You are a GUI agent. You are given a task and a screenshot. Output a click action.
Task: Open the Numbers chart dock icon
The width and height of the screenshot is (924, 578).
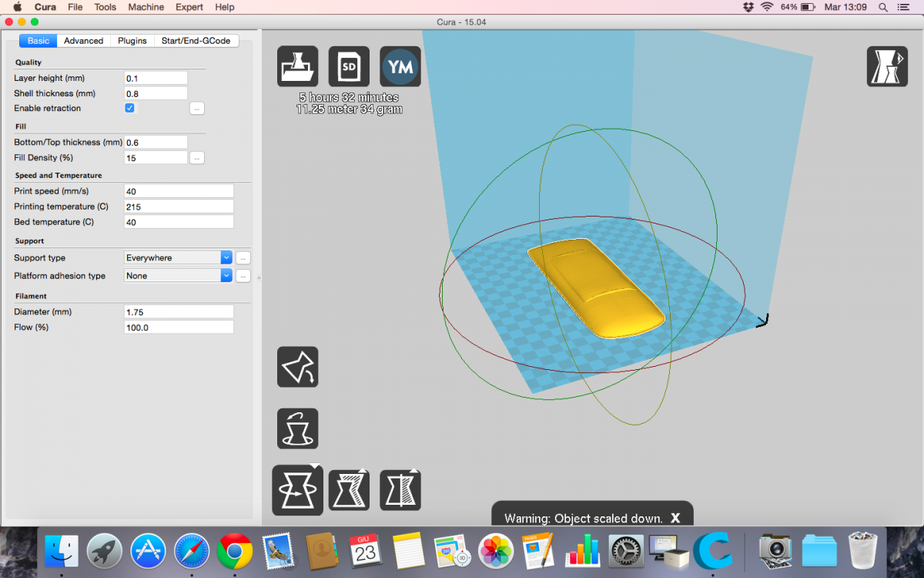[x=583, y=552]
